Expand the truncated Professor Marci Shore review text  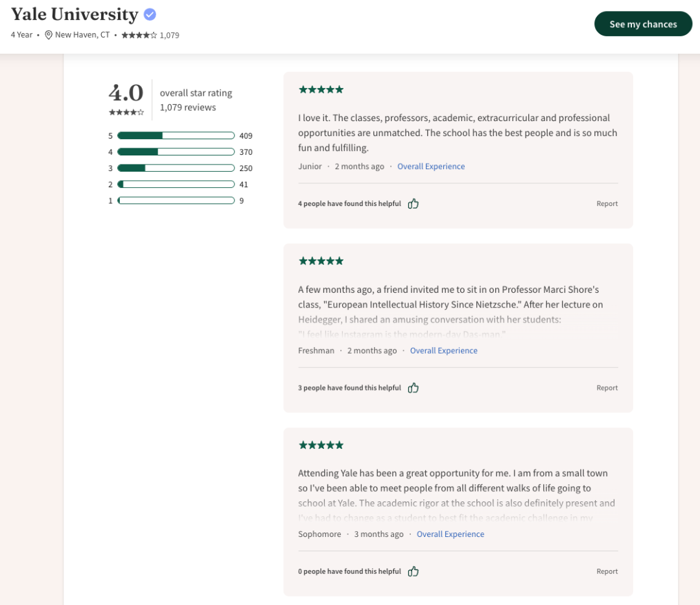pyautogui.click(x=450, y=312)
